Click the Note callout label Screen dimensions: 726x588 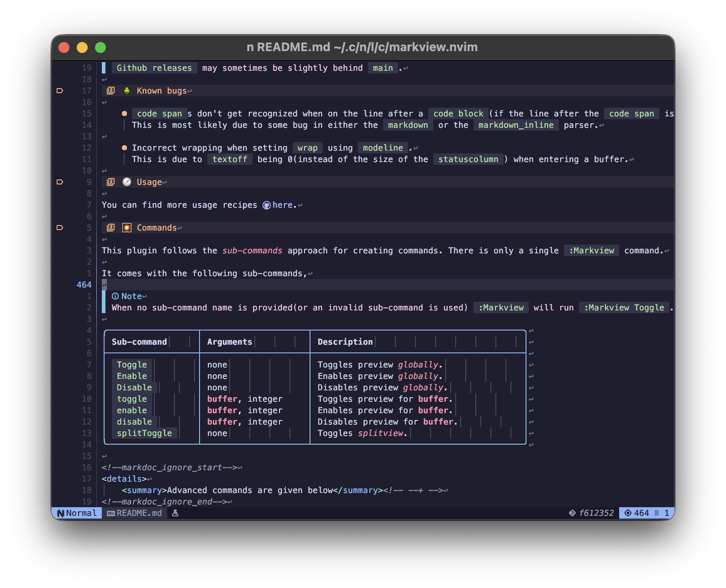(132, 296)
